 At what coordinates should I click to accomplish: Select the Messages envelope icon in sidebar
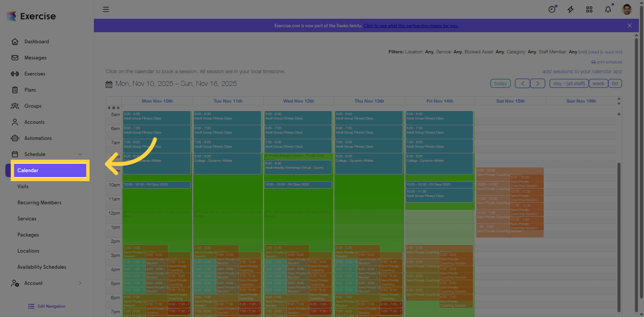pos(16,58)
